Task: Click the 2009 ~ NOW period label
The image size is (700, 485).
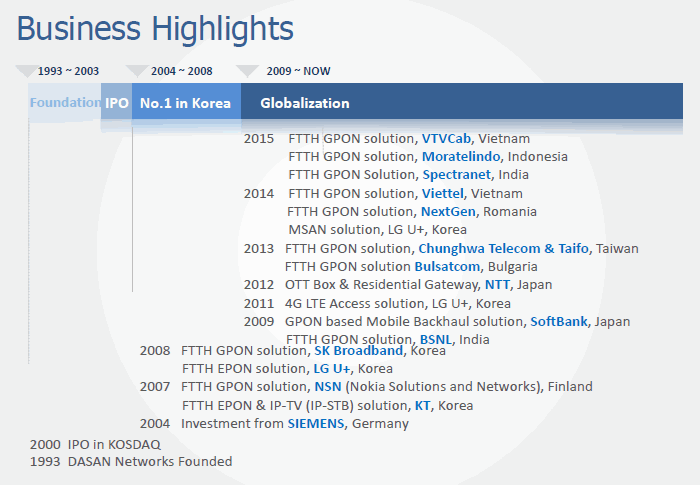Action: coord(298,71)
